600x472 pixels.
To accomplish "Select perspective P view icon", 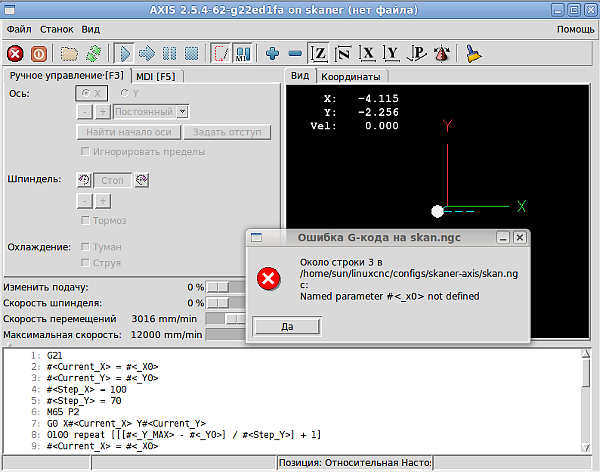I will point(416,54).
